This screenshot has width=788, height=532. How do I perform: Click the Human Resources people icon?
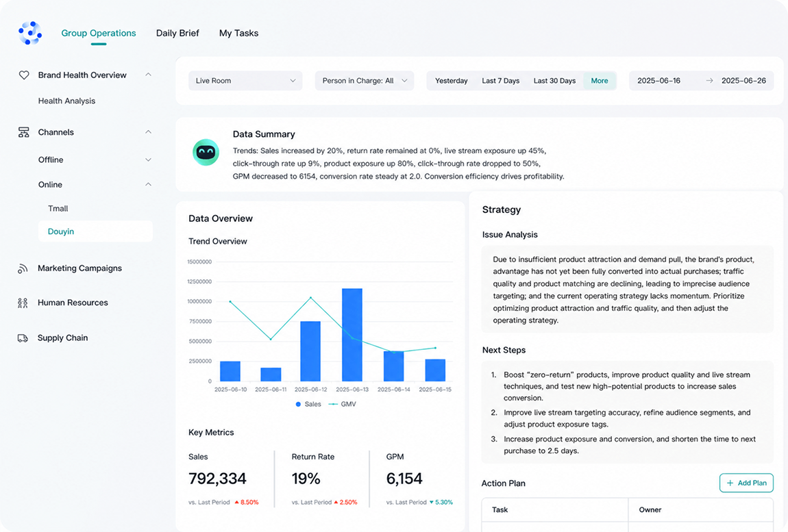pyautogui.click(x=23, y=303)
